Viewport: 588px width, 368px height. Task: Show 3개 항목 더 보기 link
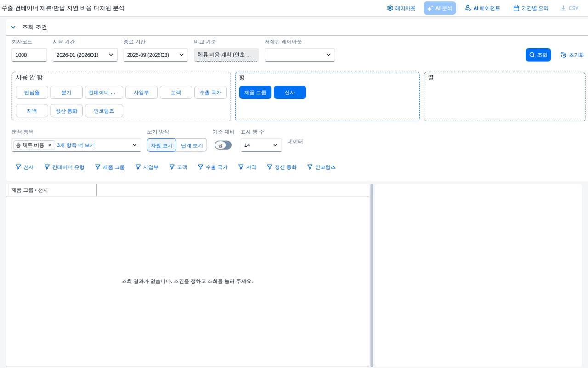point(76,145)
